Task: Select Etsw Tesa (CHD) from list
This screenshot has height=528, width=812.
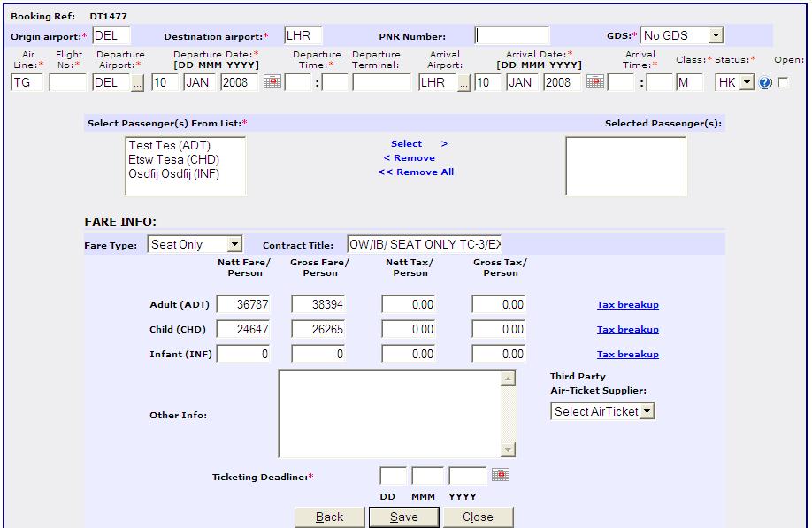Action: (x=173, y=159)
